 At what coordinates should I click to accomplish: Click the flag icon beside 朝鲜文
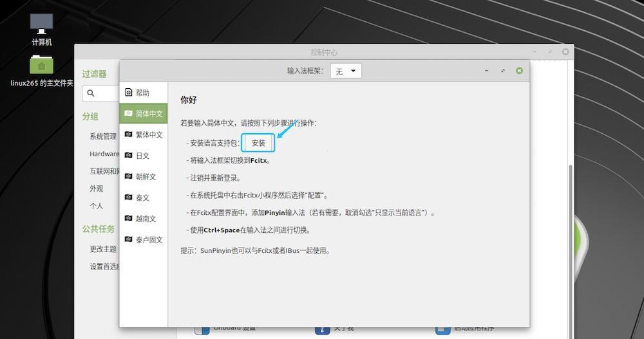[129, 176]
